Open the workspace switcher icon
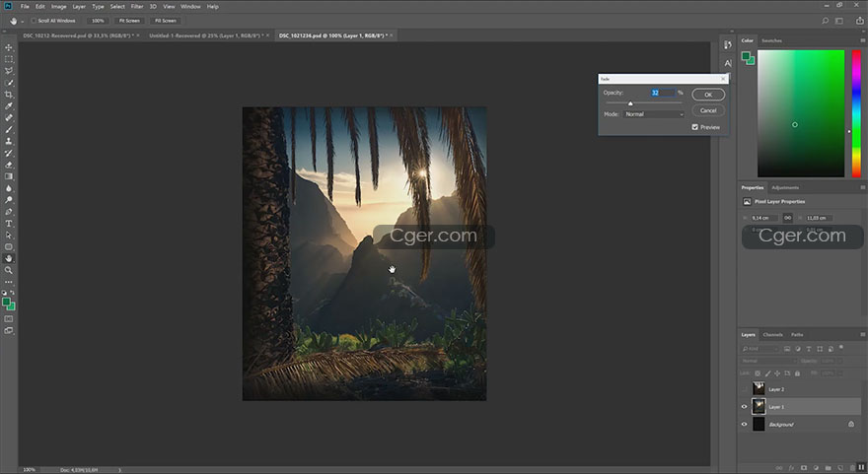 tap(839, 21)
